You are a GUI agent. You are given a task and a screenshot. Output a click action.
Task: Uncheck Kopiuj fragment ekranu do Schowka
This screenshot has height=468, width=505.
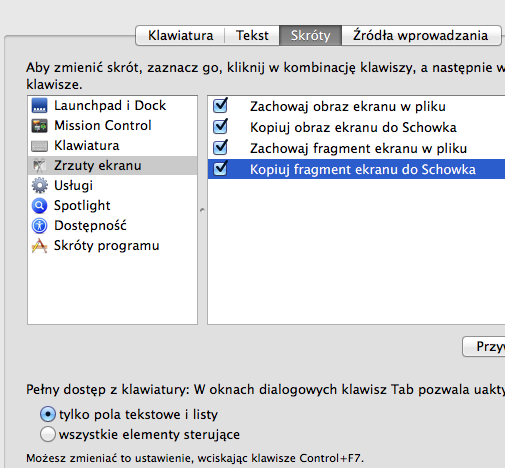(220, 169)
